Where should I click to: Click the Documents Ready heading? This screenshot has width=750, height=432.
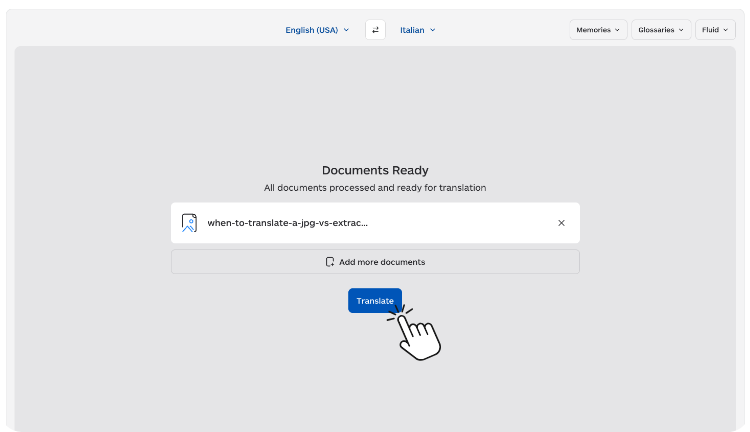375,170
